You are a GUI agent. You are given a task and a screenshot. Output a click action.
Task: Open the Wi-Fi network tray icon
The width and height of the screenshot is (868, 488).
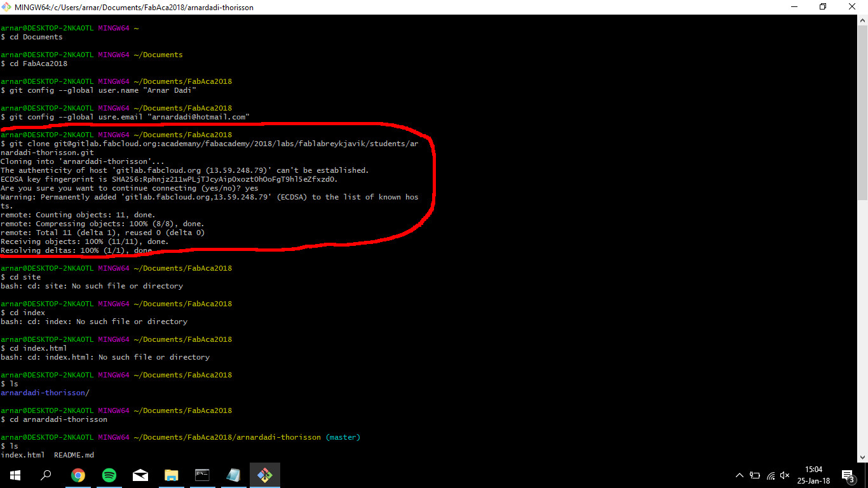pos(771,475)
